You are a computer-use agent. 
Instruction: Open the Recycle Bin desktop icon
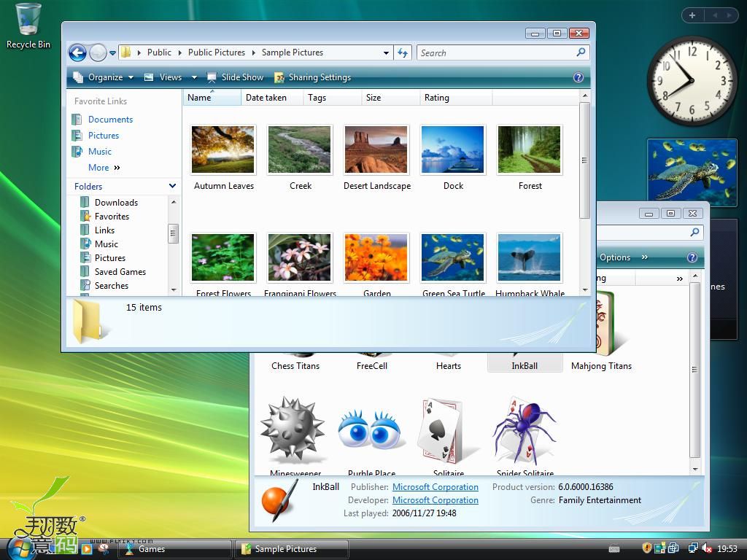[28, 26]
